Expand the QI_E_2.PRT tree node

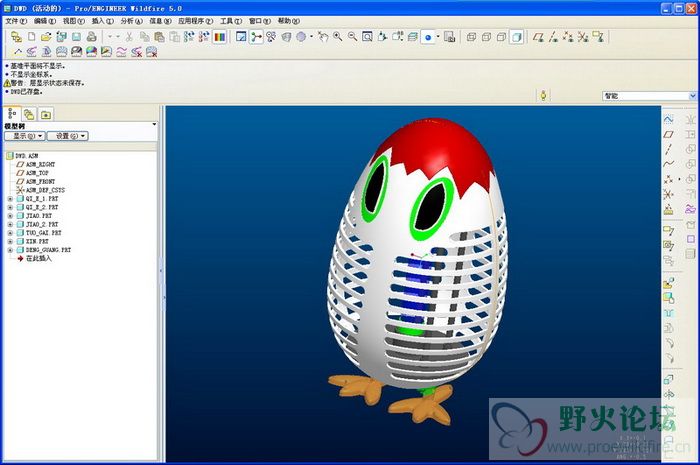coord(10,207)
